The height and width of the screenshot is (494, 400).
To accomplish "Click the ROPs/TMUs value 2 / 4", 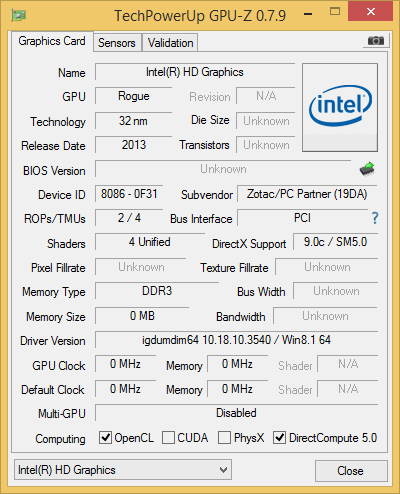I will (x=129, y=218).
